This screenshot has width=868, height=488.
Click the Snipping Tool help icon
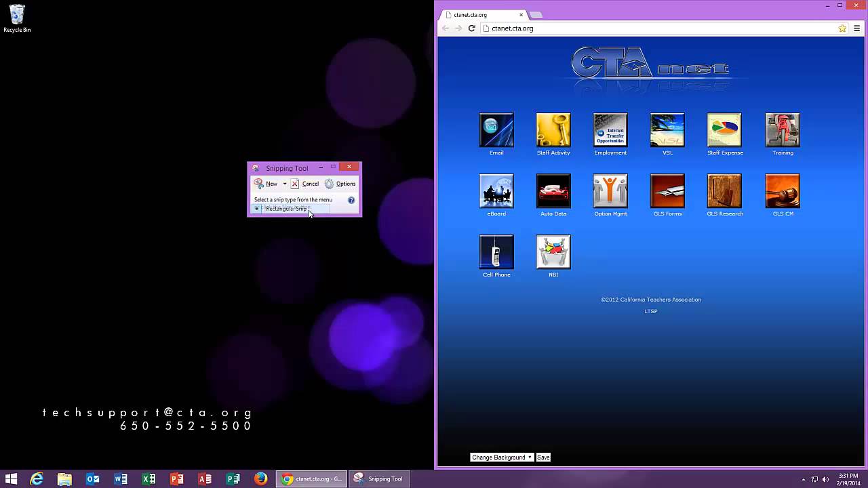351,200
